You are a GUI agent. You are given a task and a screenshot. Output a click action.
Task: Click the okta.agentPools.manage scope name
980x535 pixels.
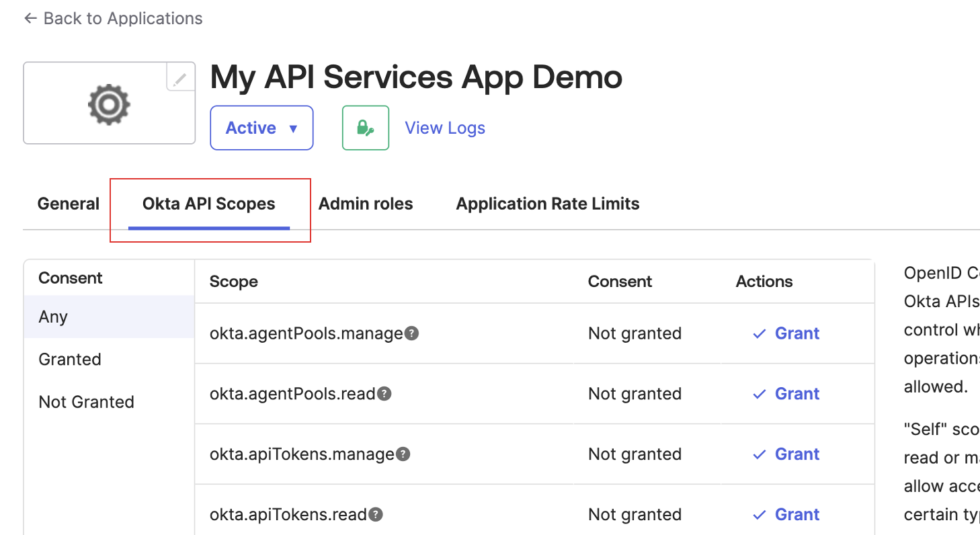click(x=306, y=333)
